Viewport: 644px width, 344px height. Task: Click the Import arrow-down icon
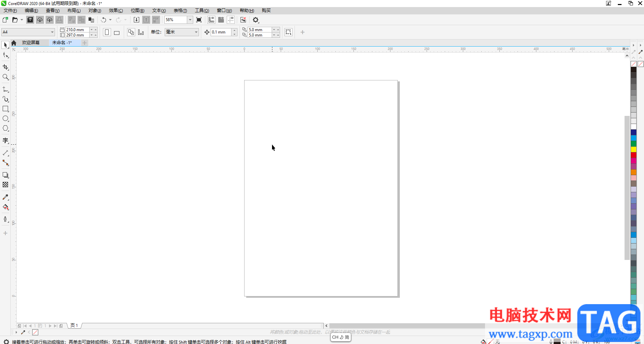tap(137, 20)
